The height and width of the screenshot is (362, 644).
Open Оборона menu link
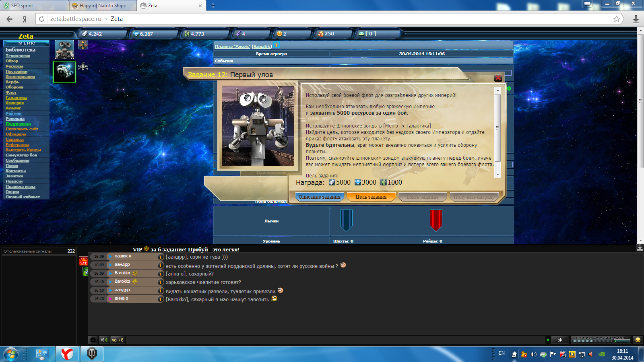[14, 87]
